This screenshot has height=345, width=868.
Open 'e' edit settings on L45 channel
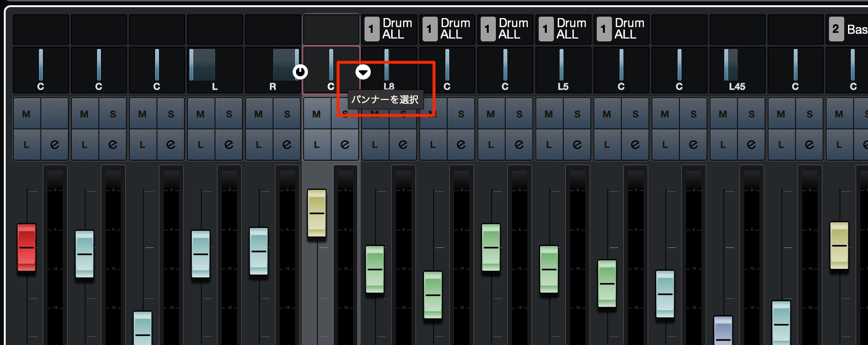751,144
